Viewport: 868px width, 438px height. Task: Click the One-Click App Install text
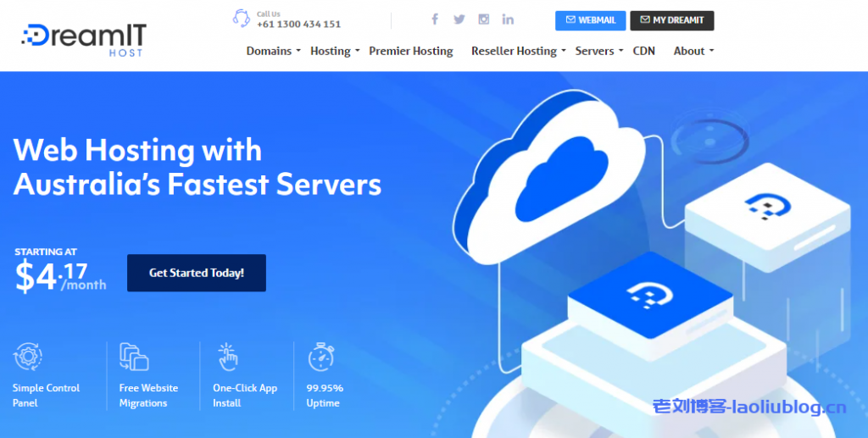click(245, 396)
